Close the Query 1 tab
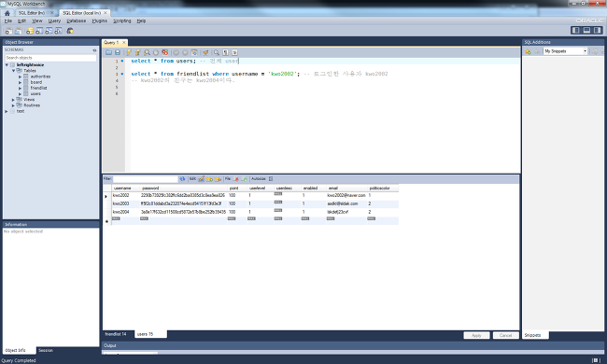Image resolution: width=607 pixels, height=364 pixels. (124, 43)
